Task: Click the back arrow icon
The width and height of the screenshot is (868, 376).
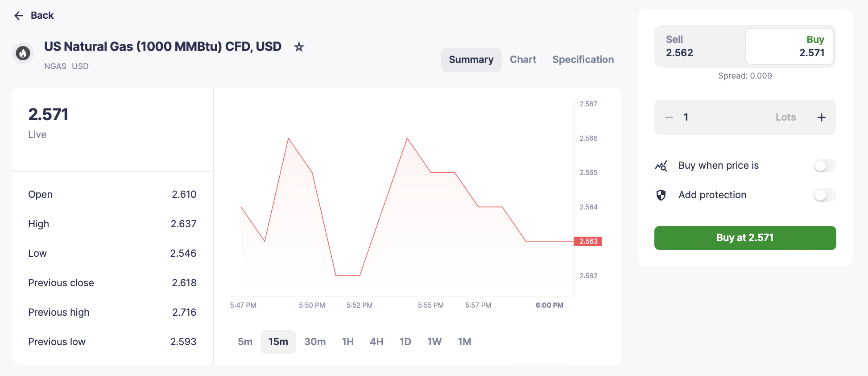Action: 19,16
